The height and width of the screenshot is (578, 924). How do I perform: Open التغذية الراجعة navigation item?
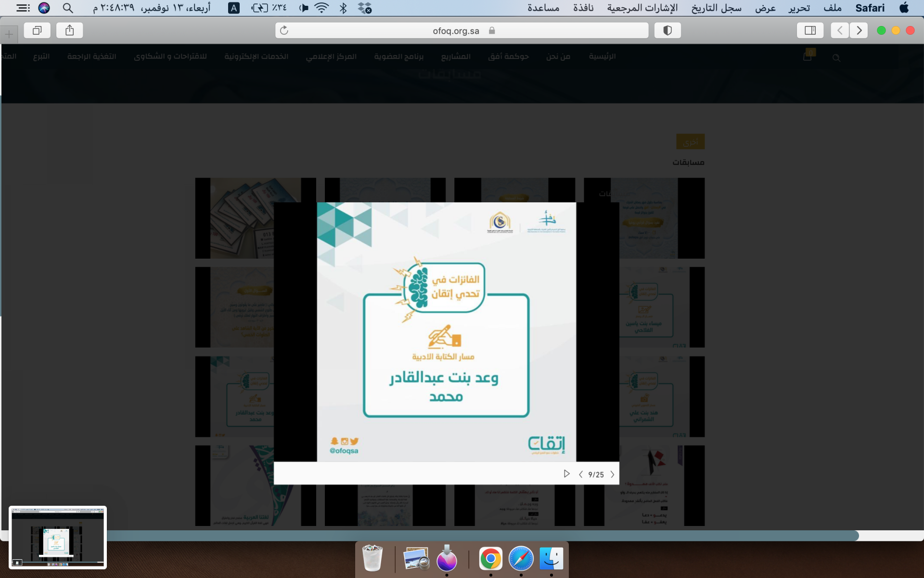91,56
